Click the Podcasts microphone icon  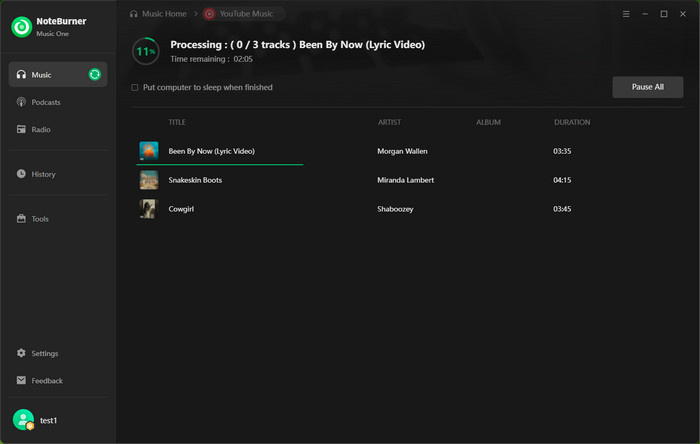21,102
